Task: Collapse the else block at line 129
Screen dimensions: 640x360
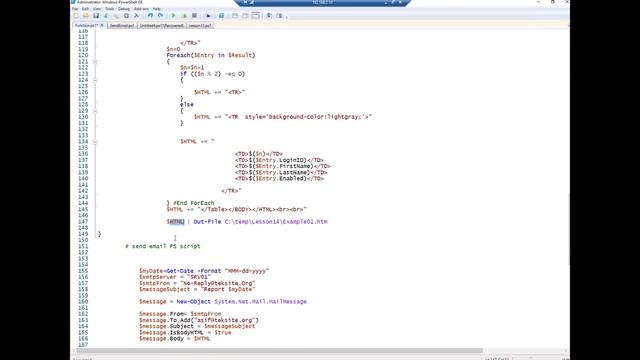Action: pyautogui.click(x=95, y=111)
